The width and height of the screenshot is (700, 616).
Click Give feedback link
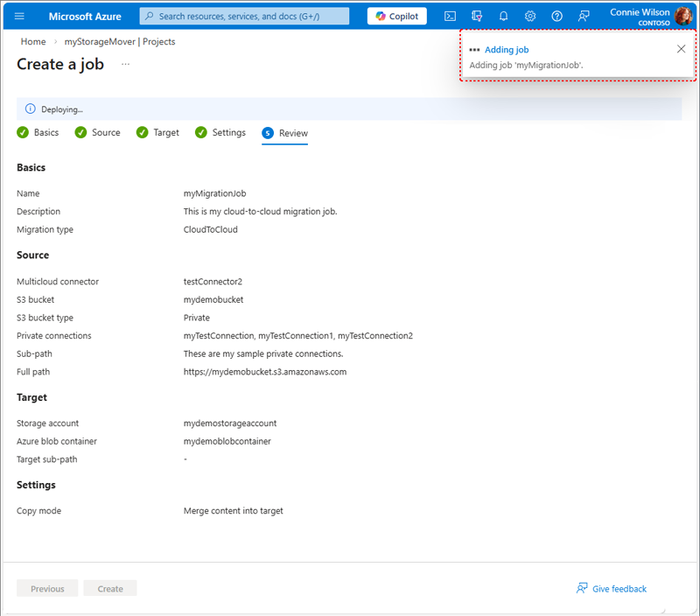[619, 589]
